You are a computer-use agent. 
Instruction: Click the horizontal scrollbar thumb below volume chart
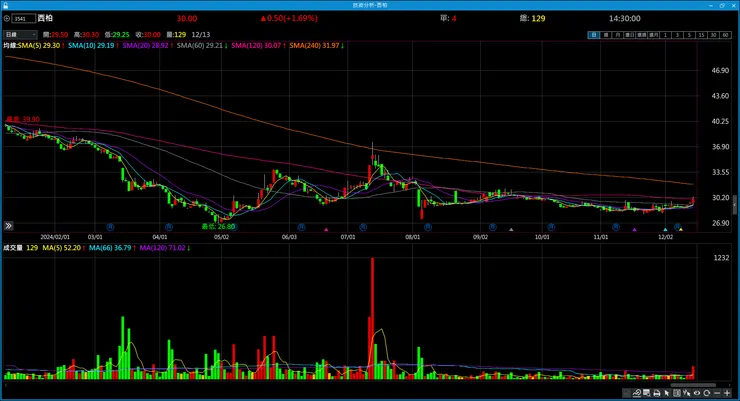(693, 385)
